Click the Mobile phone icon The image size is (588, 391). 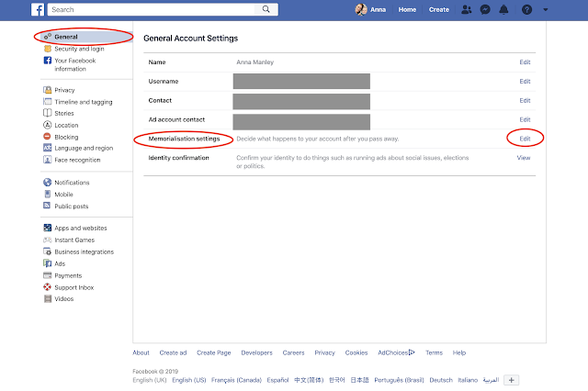[47, 194]
